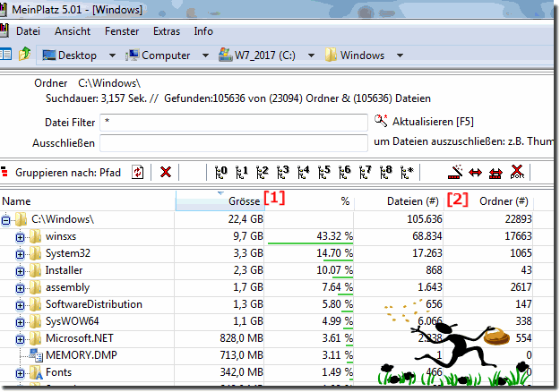The height and width of the screenshot is (392, 560).
Task: Click the 43.32 % value for winsxs
Action: [x=334, y=236]
